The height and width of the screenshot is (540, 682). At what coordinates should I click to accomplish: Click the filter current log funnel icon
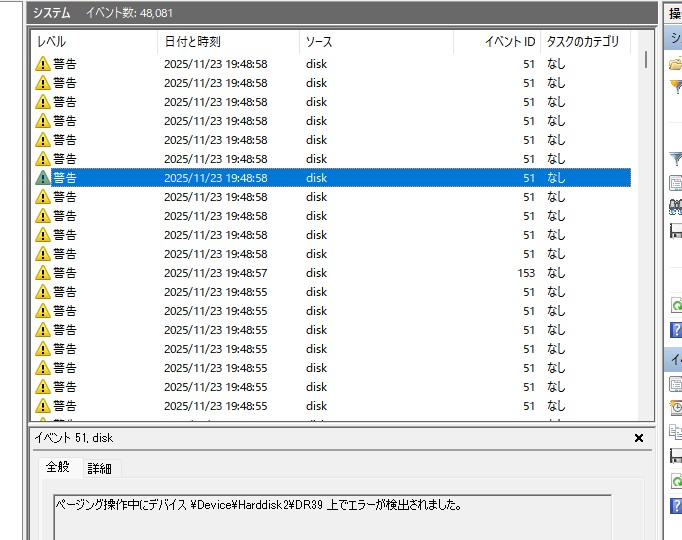676,159
